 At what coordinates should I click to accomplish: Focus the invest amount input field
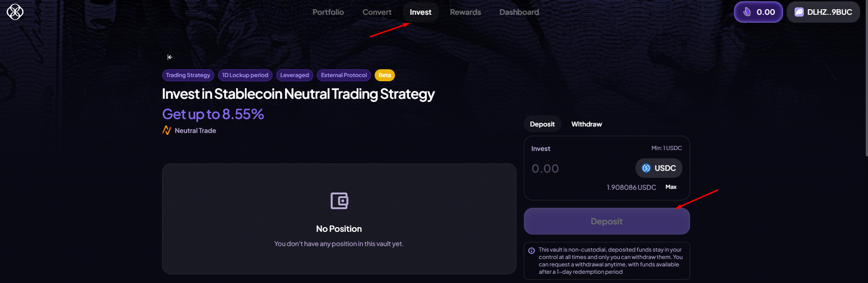click(x=577, y=169)
